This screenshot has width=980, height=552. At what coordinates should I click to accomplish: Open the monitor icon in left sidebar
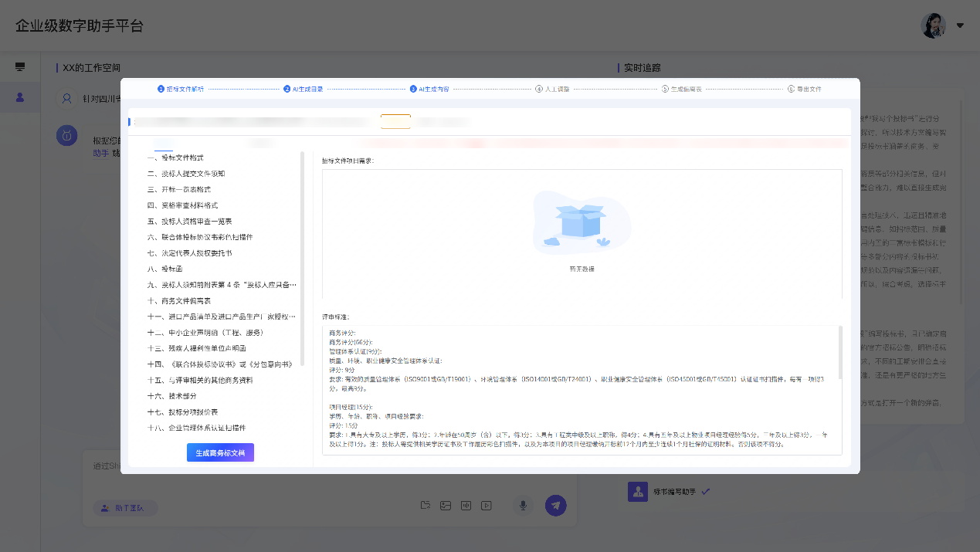[x=20, y=67]
